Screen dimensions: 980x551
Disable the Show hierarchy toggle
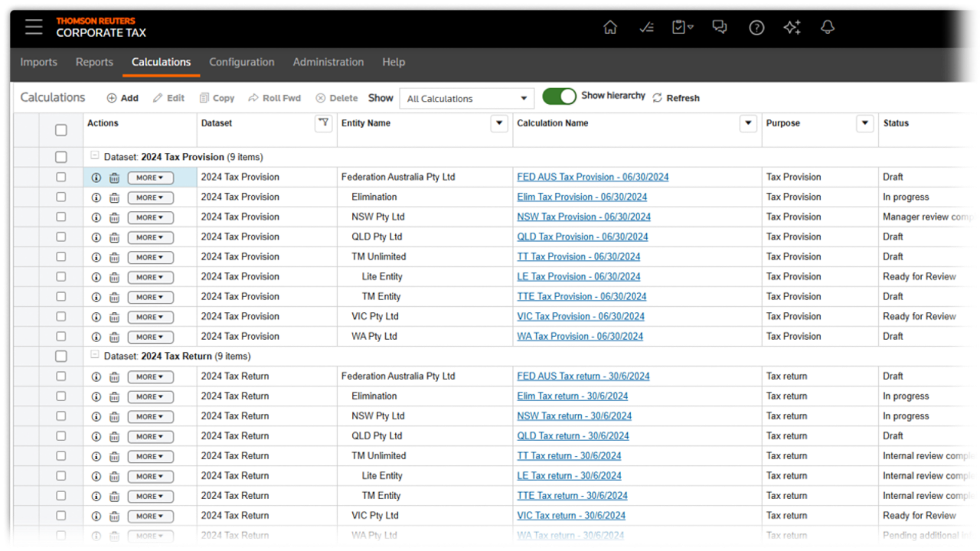[x=559, y=96]
